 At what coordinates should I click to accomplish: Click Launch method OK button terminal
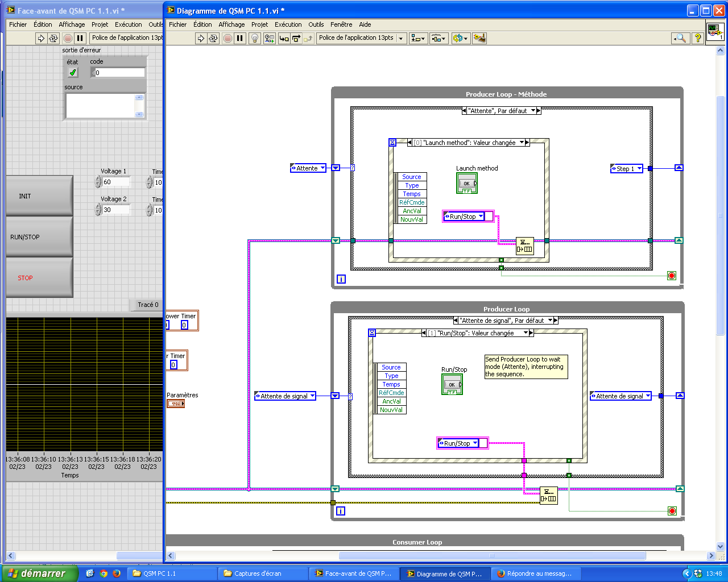(x=467, y=183)
